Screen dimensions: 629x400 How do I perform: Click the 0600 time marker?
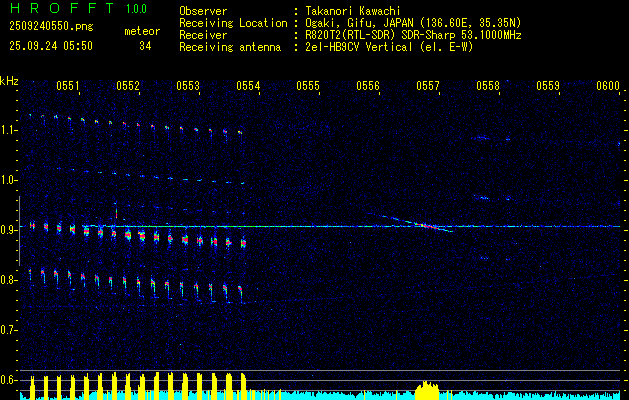point(608,86)
